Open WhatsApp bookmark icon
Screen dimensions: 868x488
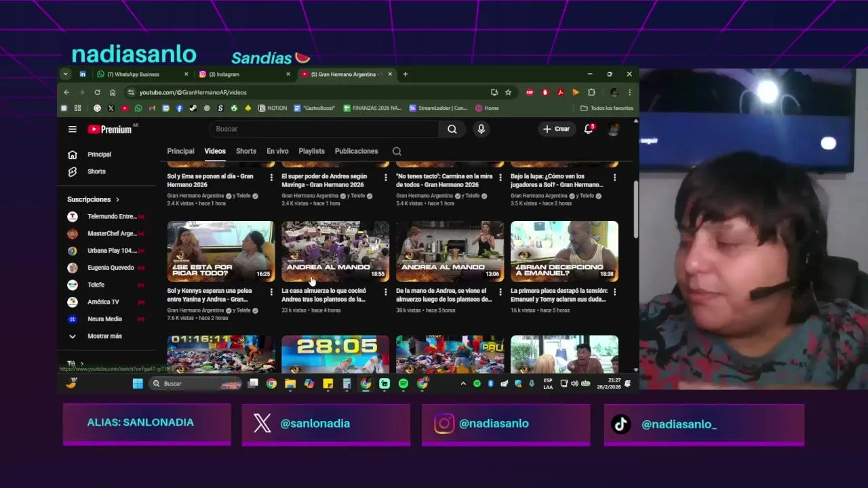pyautogui.click(x=138, y=108)
